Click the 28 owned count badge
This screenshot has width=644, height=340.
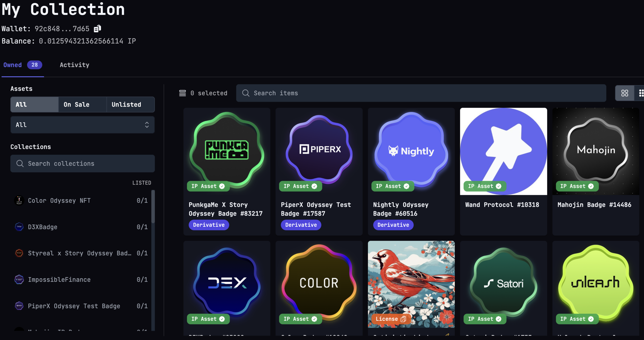34,65
